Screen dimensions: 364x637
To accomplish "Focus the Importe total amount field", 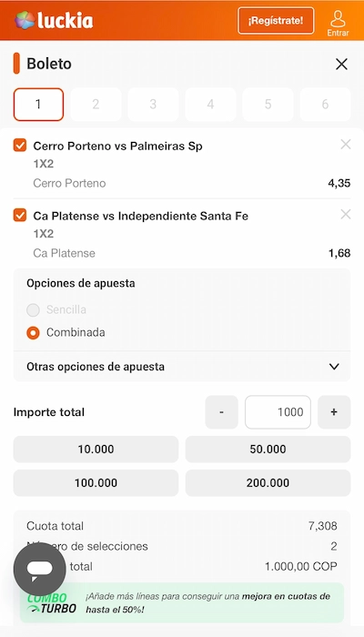I will (x=278, y=412).
